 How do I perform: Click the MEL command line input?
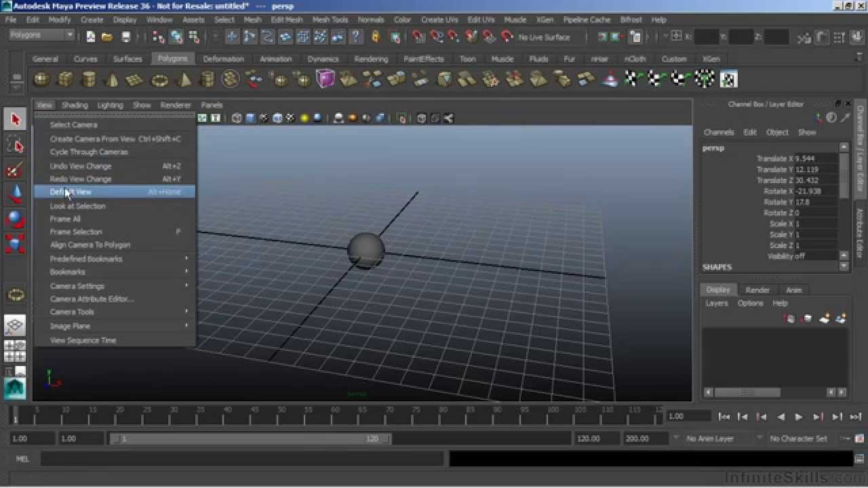coord(242,459)
